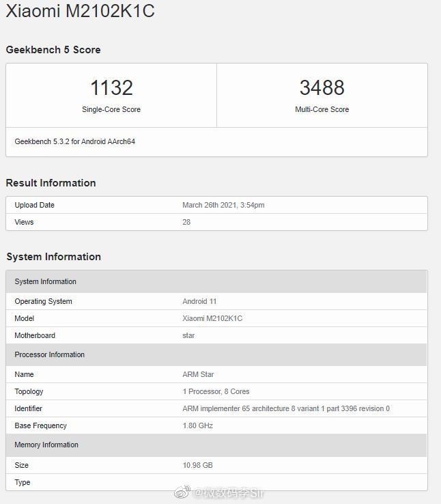Select the '10.98 GB' memory size value
This screenshot has height=504, width=441.
(197, 465)
